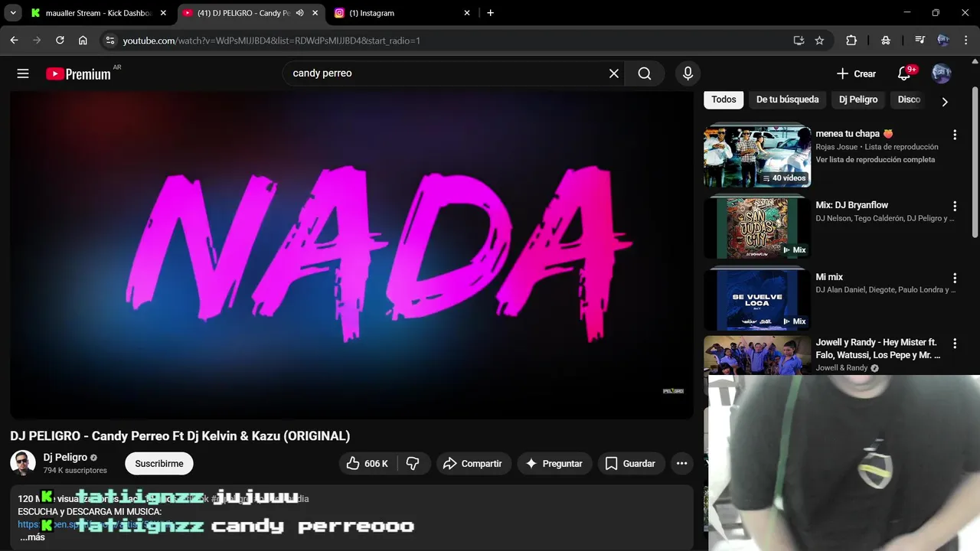Click the magnifying glass search button

tap(645, 73)
